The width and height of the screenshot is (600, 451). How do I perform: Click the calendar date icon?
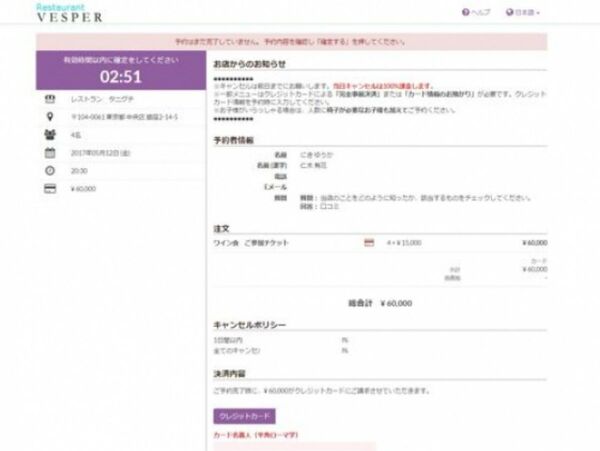pos(50,153)
